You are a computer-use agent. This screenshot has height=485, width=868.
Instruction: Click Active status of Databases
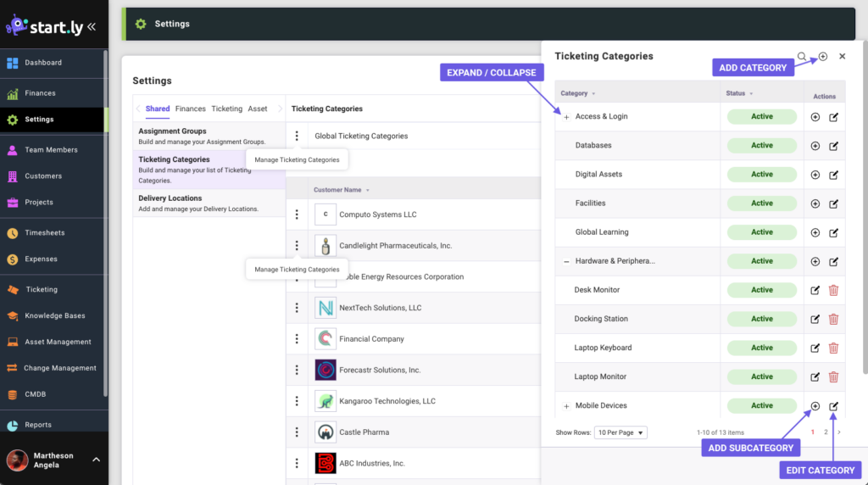coord(762,146)
